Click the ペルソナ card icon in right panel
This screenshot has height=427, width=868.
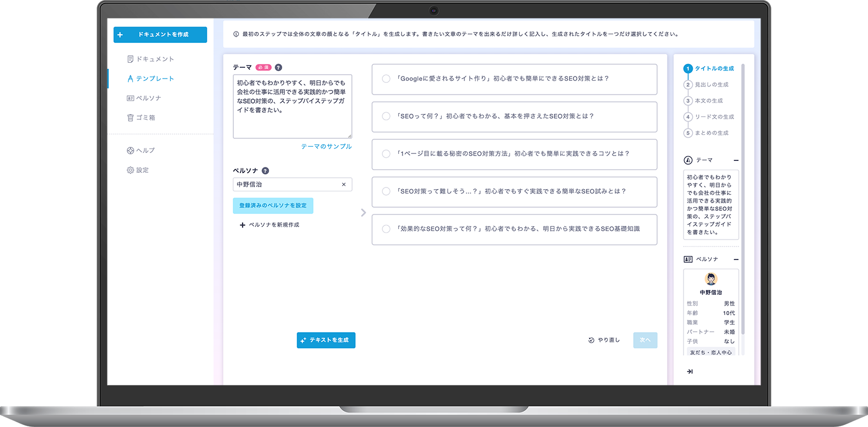pyautogui.click(x=688, y=260)
